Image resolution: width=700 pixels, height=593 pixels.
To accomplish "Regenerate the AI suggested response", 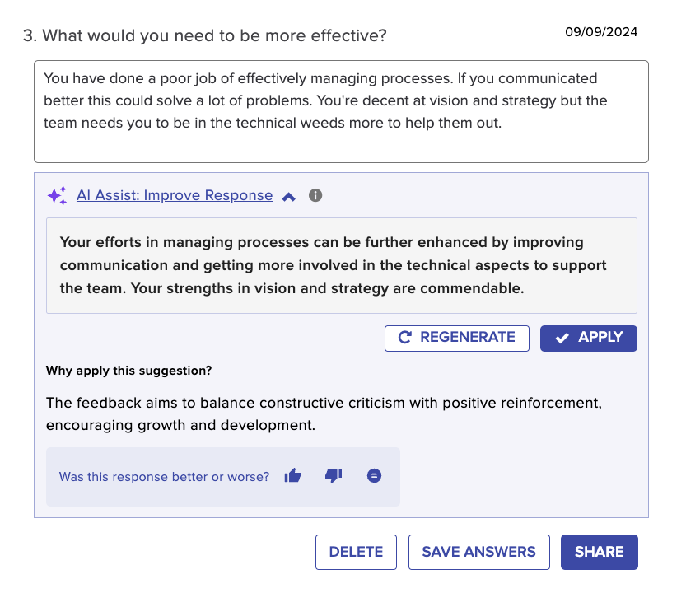I will click(457, 339).
